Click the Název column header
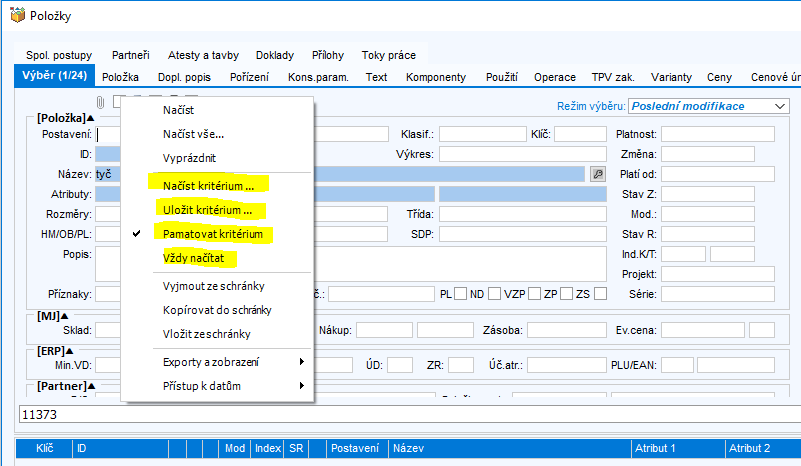 (408, 449)
